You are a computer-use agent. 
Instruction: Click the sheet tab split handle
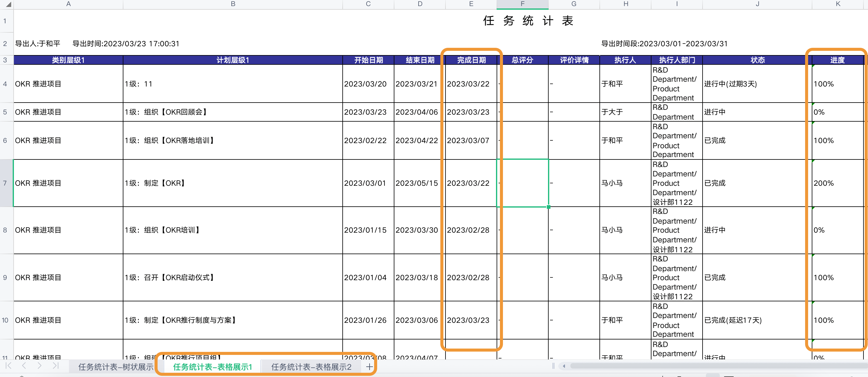pyautogui.click(x=553, y=366)
